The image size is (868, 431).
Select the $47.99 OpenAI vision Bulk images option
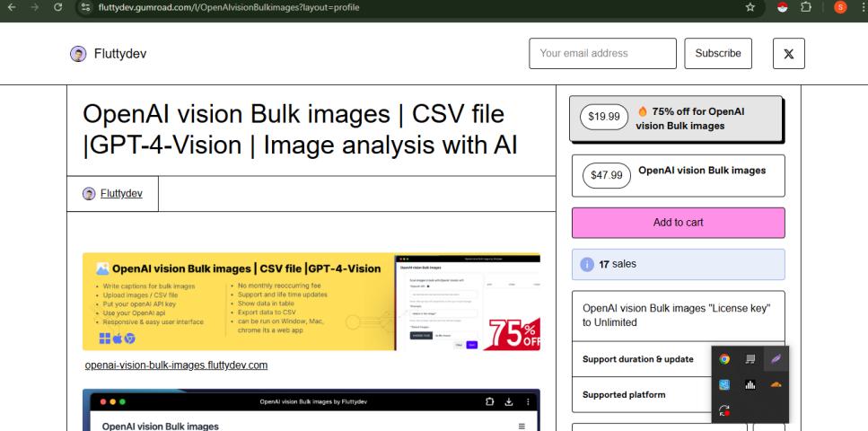pos(678,176)
